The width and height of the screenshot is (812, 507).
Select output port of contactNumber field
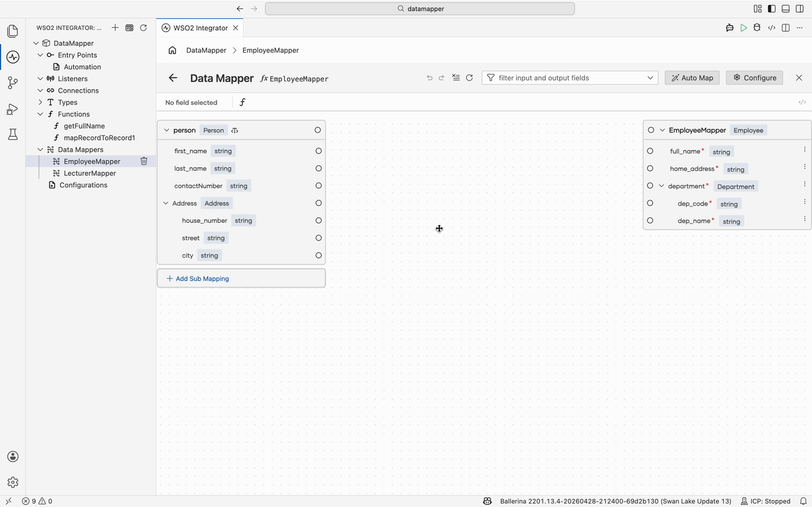tap(318, 185)
